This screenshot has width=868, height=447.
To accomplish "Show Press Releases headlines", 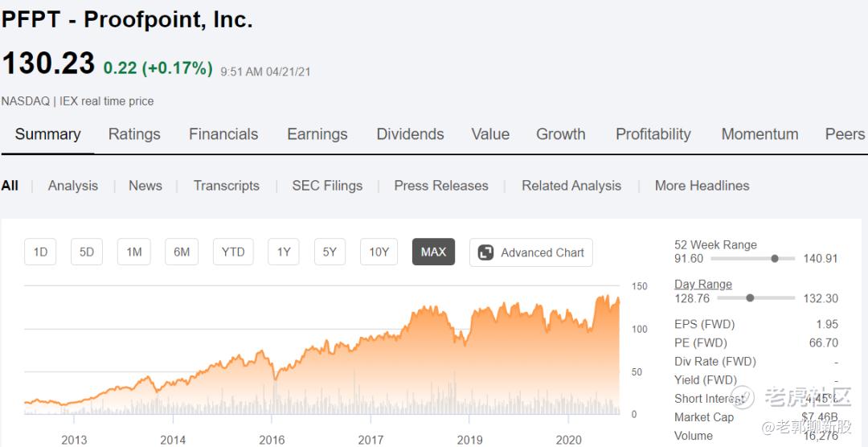I will (441, 186).
